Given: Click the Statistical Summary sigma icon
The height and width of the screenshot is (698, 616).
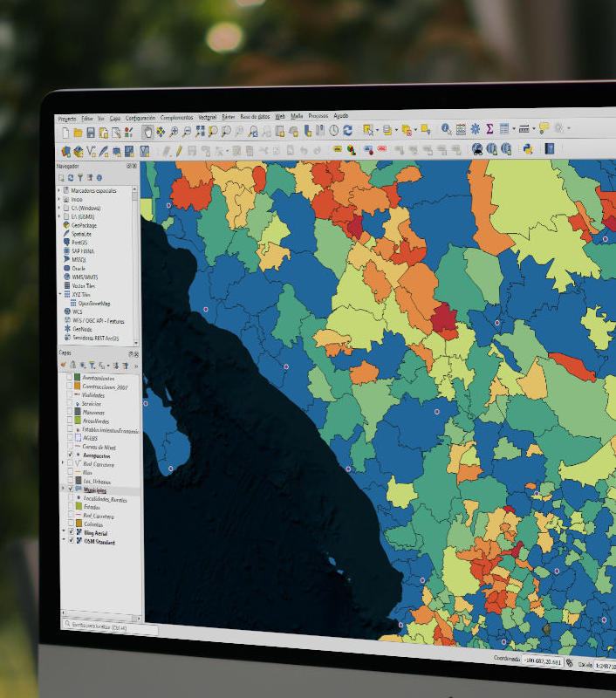Looking at the screenshot, I should (489, 129).
